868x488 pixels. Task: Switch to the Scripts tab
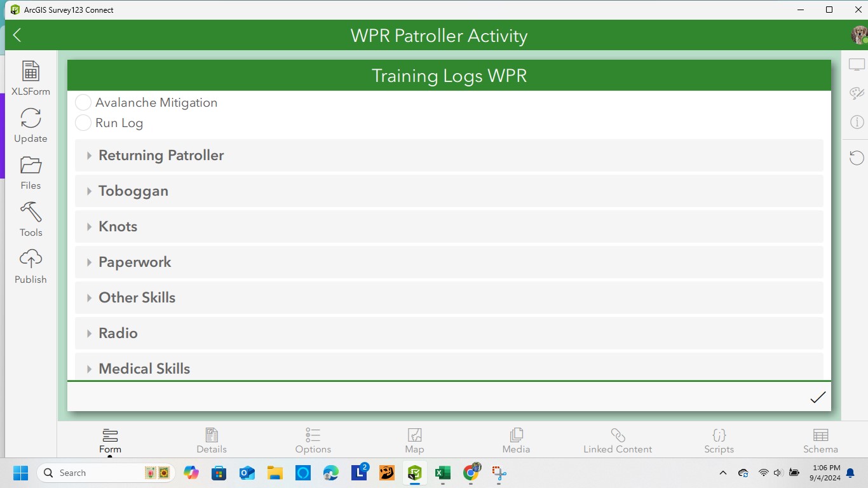coord(719,440)
